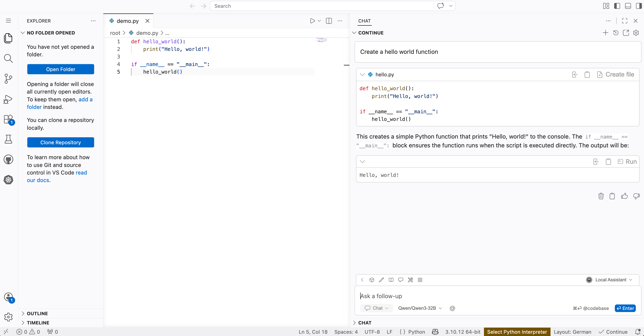Select the CHAT panel tab
Image resolution: width=644 pixels, height=336 pixels.
[364, 21]
